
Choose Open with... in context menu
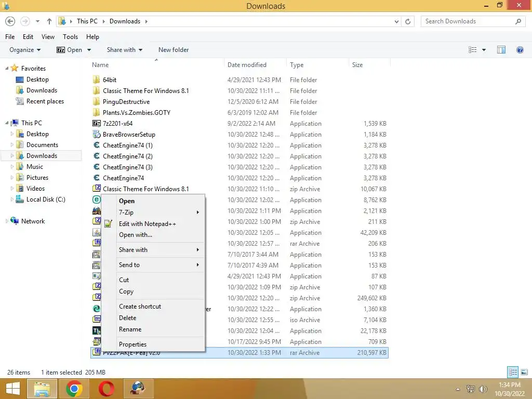coord(136,235)
